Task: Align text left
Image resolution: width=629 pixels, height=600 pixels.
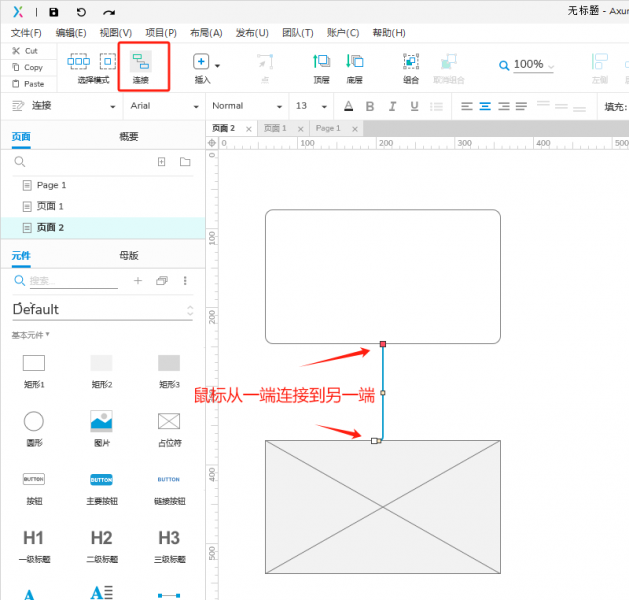Action: pyautogui.click(x=467, y=106)
